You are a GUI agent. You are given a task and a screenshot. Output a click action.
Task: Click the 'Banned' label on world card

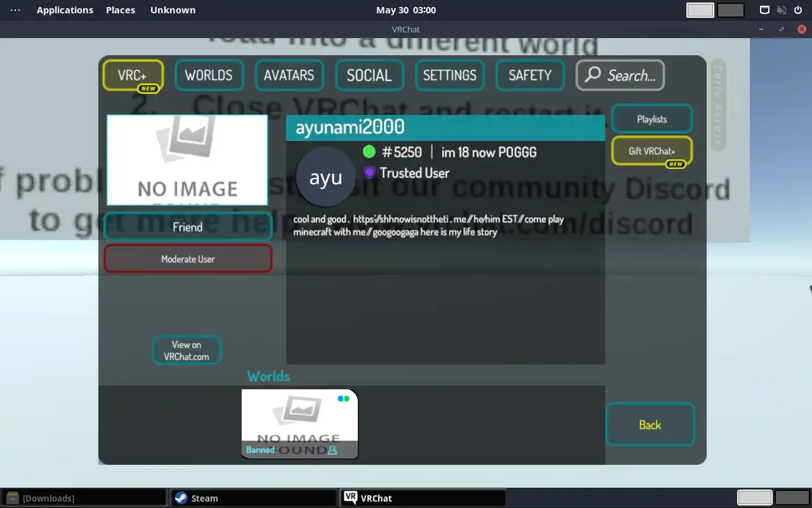tap(260, 450)
